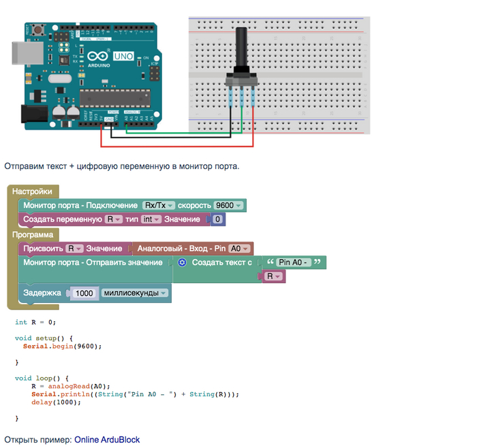Open variable R dropdown in Создать переменную block
The height and width of the screenshot is (448, 477).
point(114,219)
